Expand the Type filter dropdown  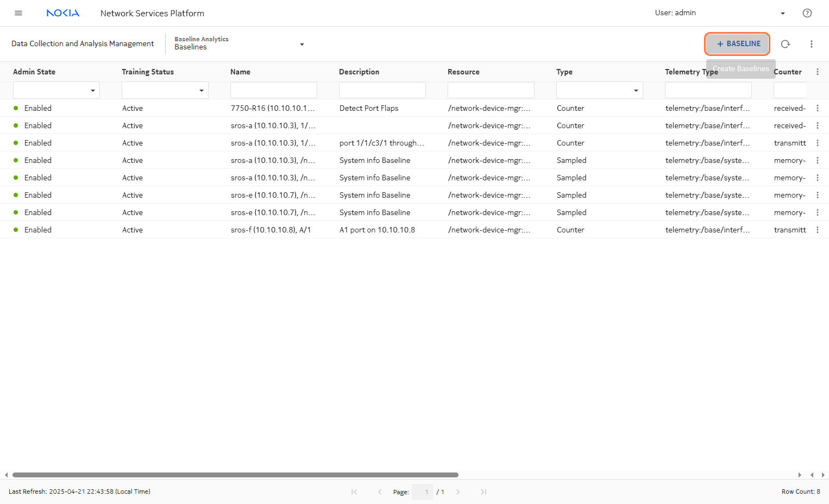coord(636,90)
